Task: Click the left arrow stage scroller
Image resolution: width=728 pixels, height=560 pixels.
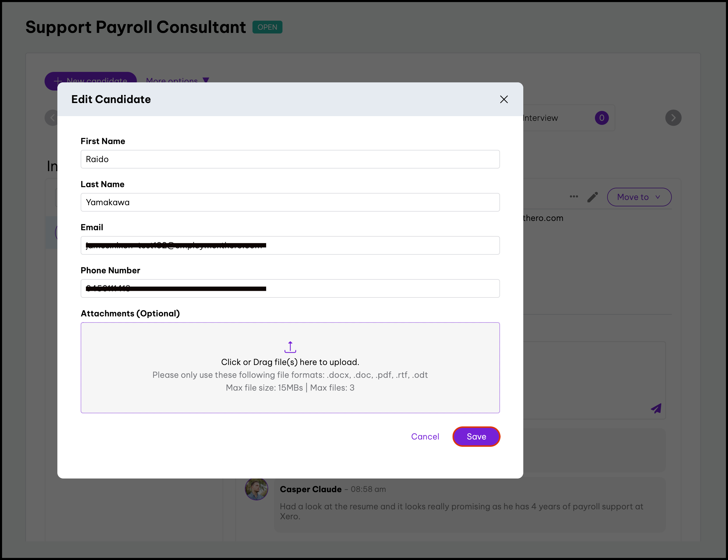Action: 52,118
